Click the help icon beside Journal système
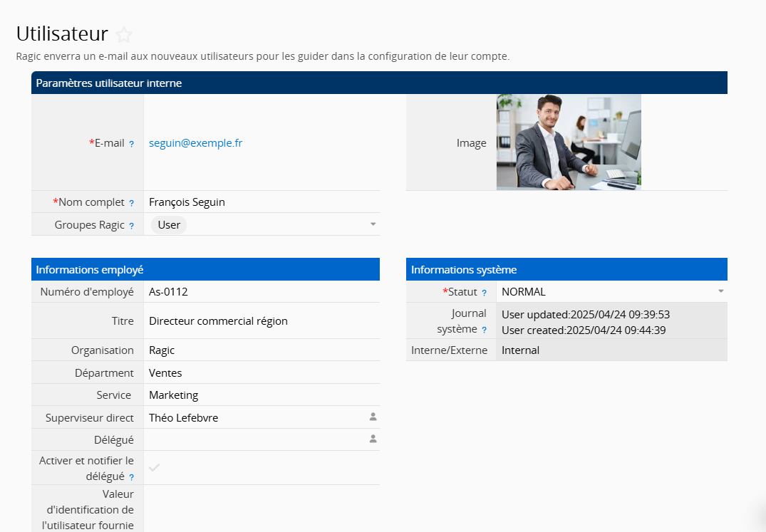The width and height of the screenshot is (766, 532). click(x=485, y=330)
